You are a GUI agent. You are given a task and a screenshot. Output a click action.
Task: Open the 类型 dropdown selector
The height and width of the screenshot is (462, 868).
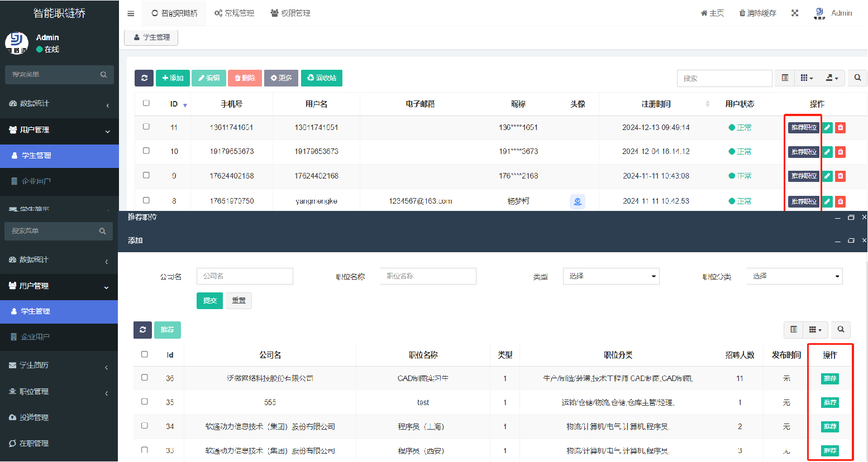(x=611, y=276)
